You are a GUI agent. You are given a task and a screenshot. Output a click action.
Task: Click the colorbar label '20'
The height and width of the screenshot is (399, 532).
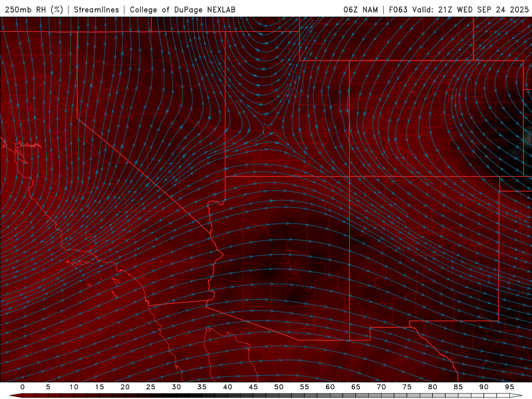(125, 387)
